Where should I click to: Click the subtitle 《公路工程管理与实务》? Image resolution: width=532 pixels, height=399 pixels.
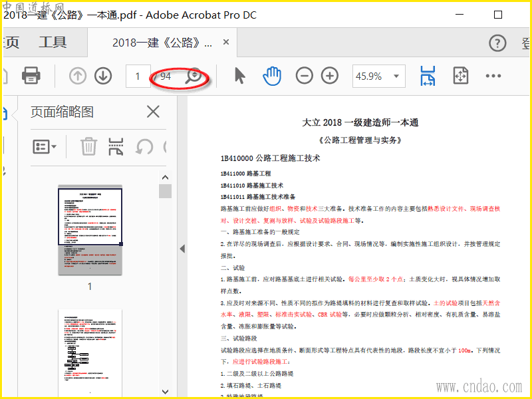pos(360,140)
